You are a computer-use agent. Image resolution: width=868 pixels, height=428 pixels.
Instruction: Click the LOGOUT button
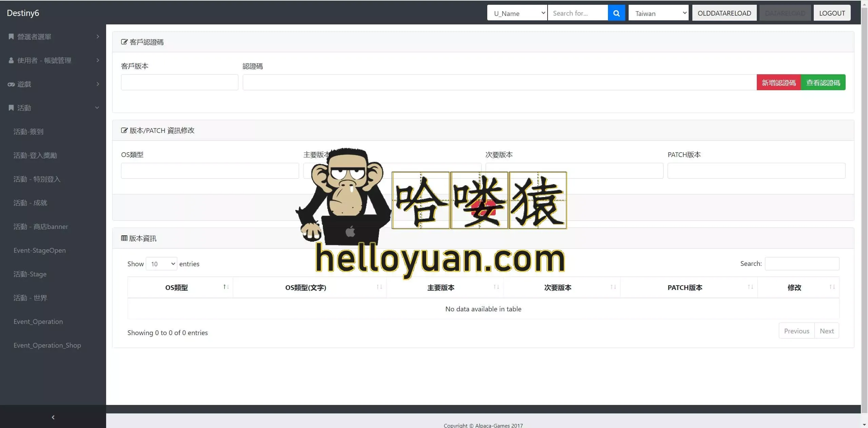pos(832,13)
